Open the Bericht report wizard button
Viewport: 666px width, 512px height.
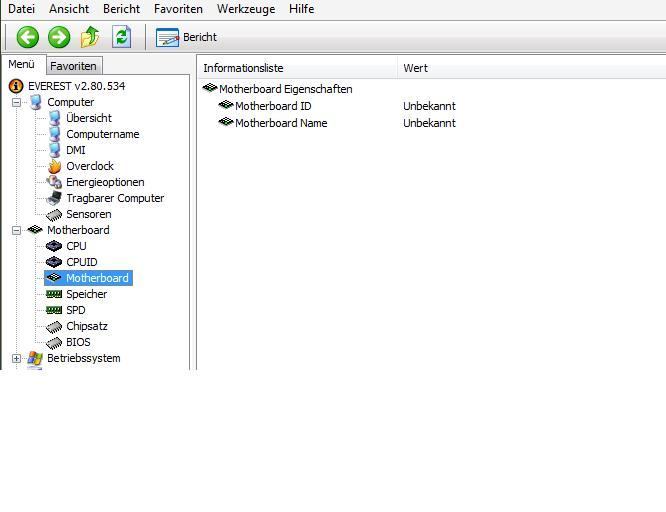(x=186, y=37)
